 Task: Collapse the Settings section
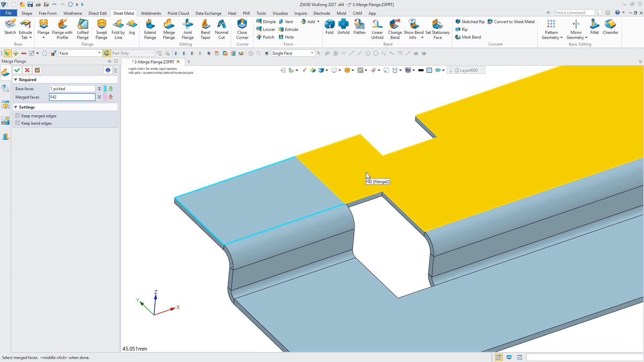coord(15,107)
